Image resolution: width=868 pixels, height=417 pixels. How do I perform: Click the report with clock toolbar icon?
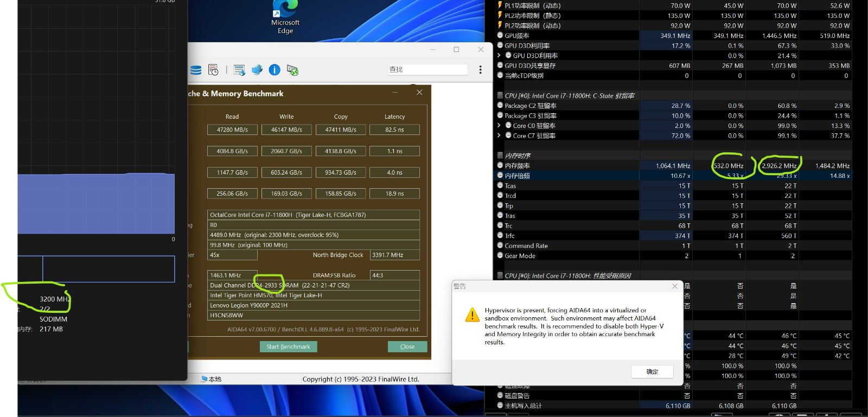click(x=213, y=70)
